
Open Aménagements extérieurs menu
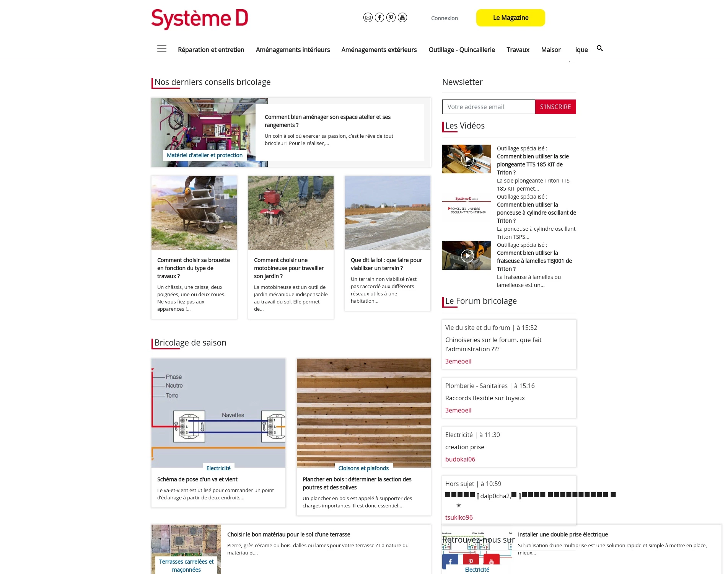pyautogui.click(x=379, y=50)
